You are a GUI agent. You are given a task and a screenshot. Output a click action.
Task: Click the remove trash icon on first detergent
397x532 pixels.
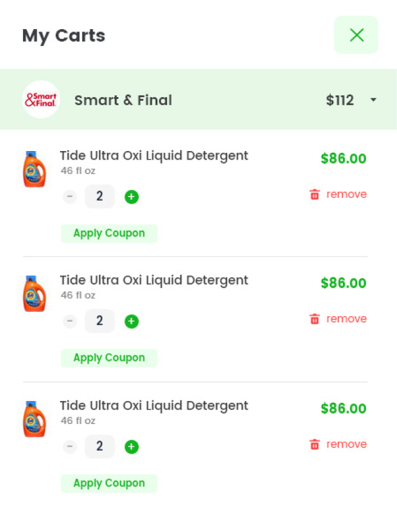[x=314, y=194]
